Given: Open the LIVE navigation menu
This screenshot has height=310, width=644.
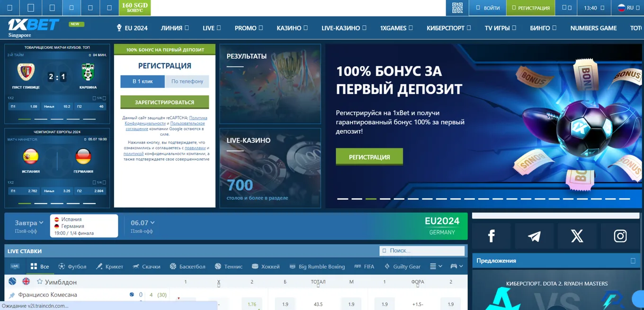Looking at the screenshot, I should (x=212, y=28).
